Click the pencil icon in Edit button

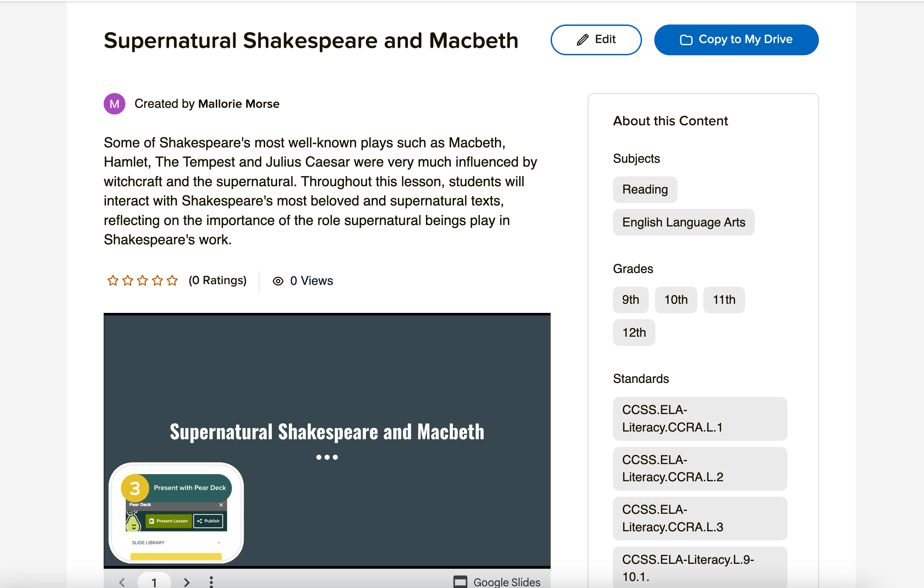pos(582,40)
